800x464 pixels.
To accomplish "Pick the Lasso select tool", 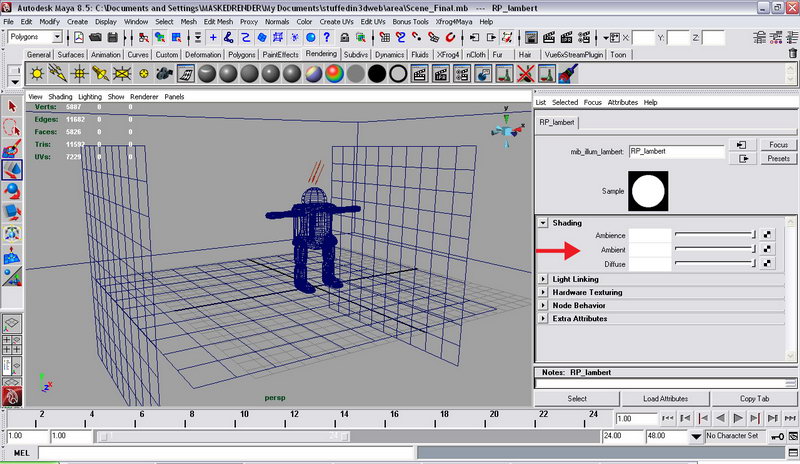I will (x=12, y=127).
